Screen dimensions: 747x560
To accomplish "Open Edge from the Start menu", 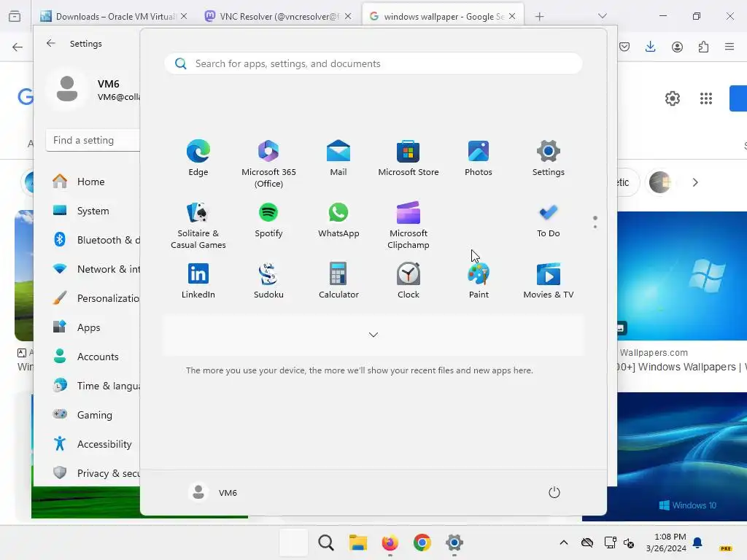I will tap(198, 158).
